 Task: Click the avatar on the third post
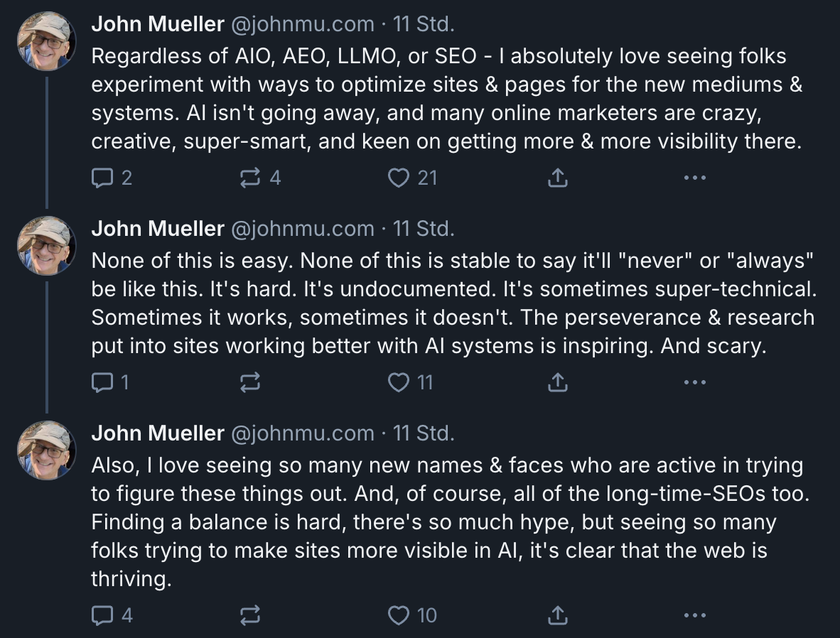(x=46, y=450)
